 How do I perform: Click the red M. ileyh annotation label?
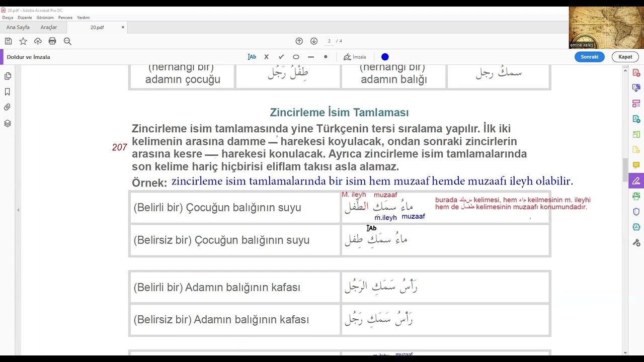tap(354, 195)
